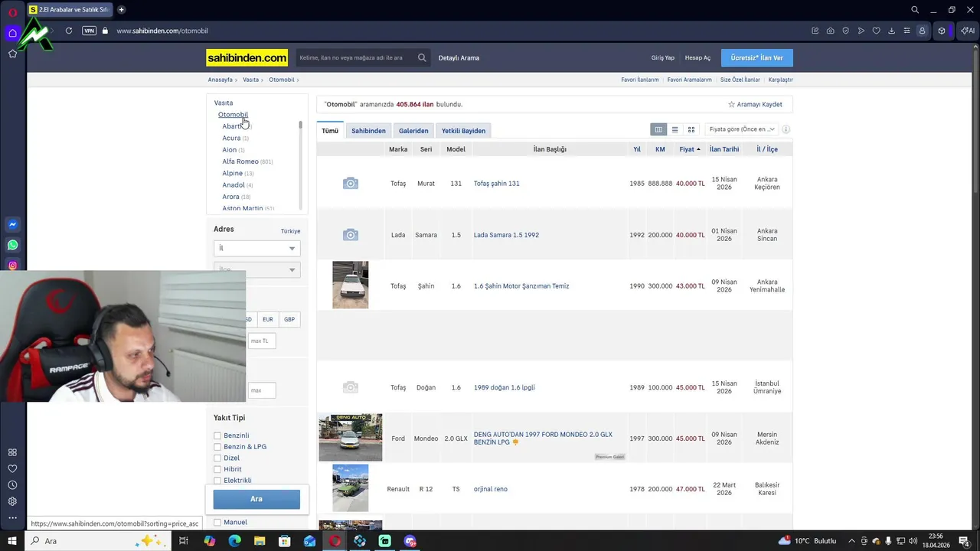
Task: Open WhatsApp in Opera sidebar
Action: tap(12, 245)
